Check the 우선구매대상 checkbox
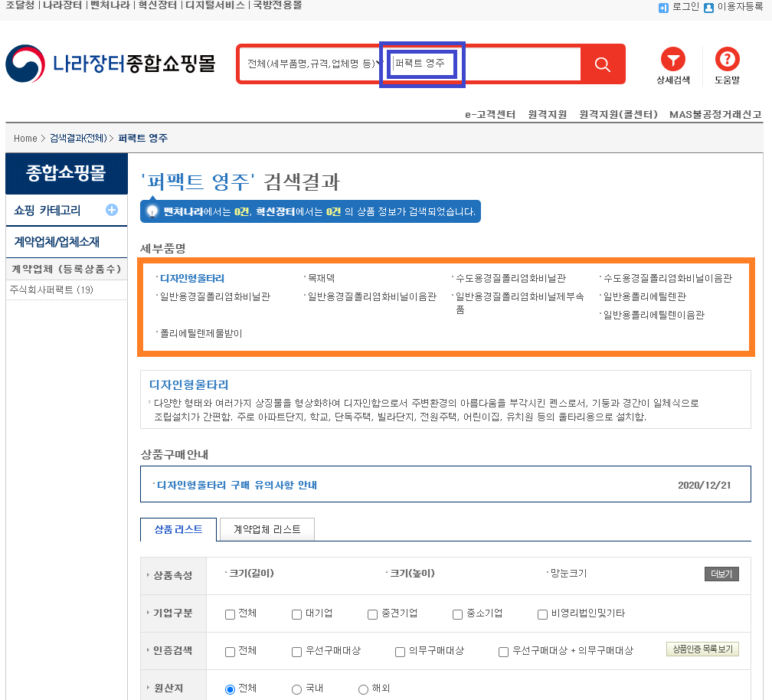This screenshot has width=772, height=700. [x=297, y=652]
